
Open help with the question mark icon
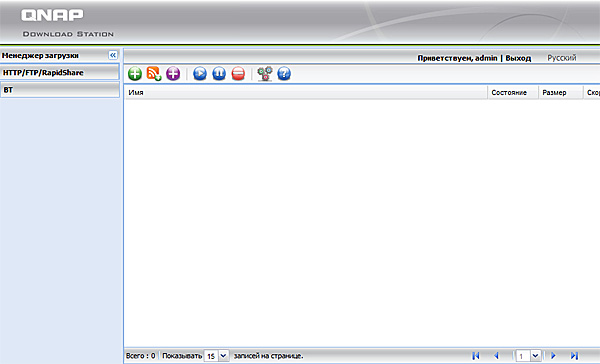pyautogui.click(x=284, y=73)
